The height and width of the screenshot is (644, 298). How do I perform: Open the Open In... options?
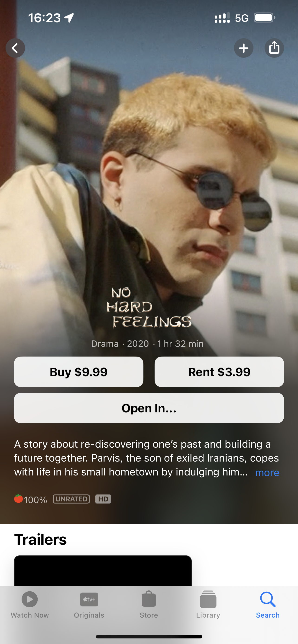point(149,408)
